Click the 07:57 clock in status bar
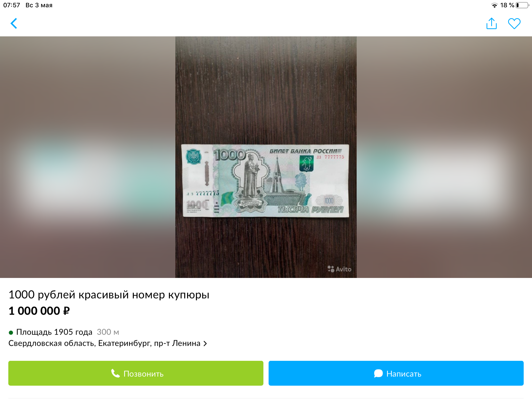The height and width of the screenshot is (399, 532). [x=12, y=5]
